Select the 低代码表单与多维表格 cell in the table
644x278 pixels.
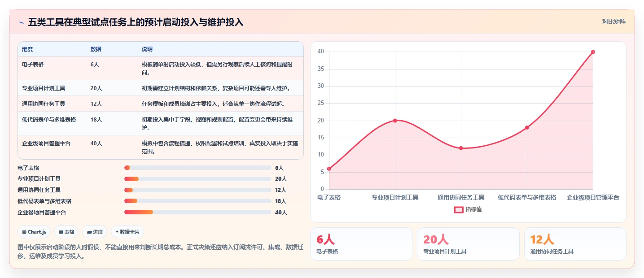(49, 120)
